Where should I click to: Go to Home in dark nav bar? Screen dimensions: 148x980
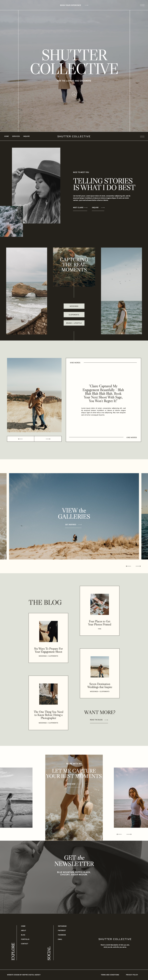pyautogui.click(x=6, y=136)
